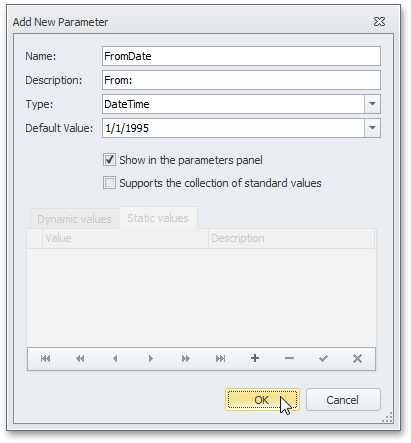Screen dimensions: 411x443
Task: Open the Default Value date dropdown
Action: [372, 128]
